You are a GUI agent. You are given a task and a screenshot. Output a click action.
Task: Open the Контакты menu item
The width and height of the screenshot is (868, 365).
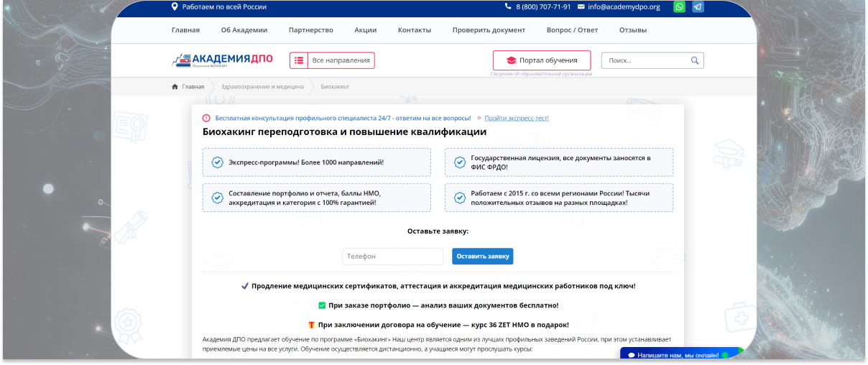coord(415,30)
